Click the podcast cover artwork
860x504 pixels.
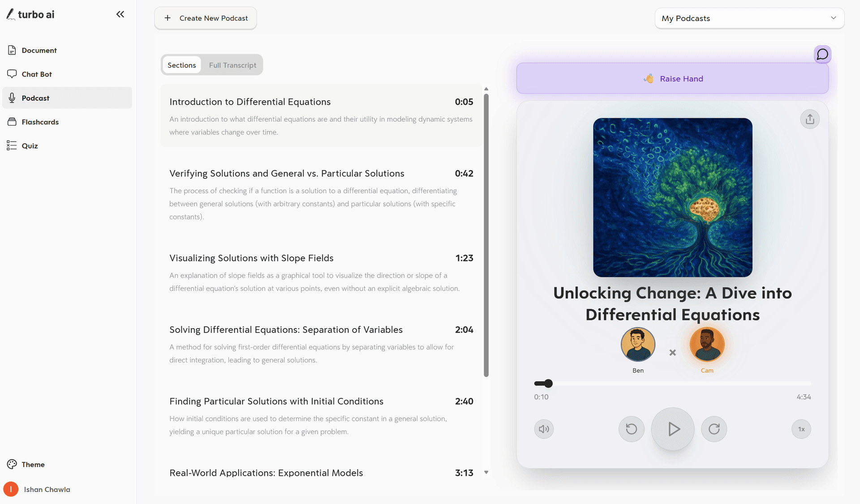pyautogui.click(x=672, y=197)
